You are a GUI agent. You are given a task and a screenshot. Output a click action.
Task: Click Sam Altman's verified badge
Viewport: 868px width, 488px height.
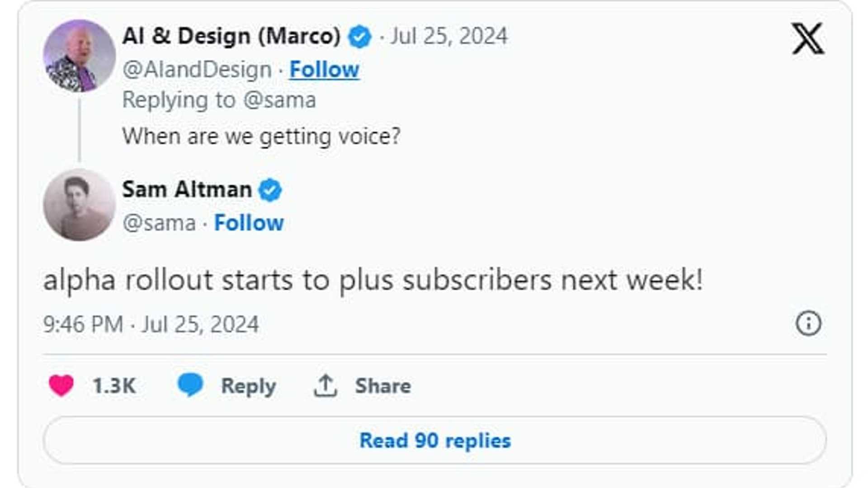coord(270,190)
